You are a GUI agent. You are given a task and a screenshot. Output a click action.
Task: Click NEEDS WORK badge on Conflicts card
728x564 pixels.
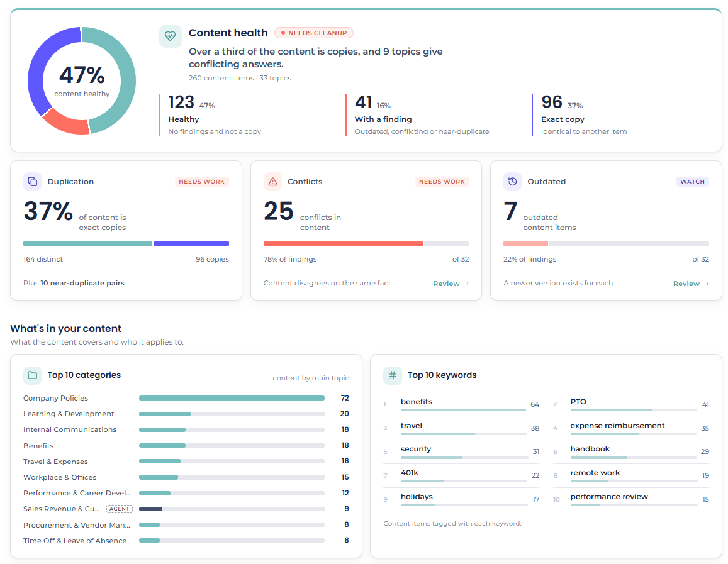[442, 181]
